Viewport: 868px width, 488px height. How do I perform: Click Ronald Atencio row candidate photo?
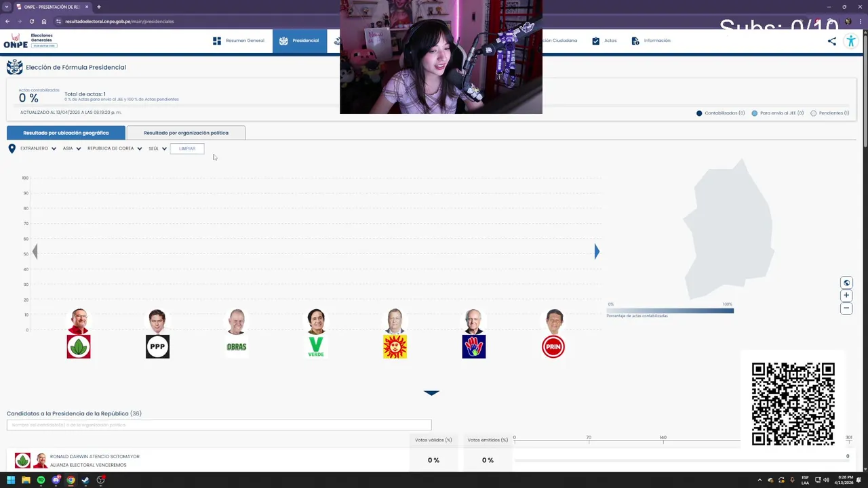pos(40,460)
